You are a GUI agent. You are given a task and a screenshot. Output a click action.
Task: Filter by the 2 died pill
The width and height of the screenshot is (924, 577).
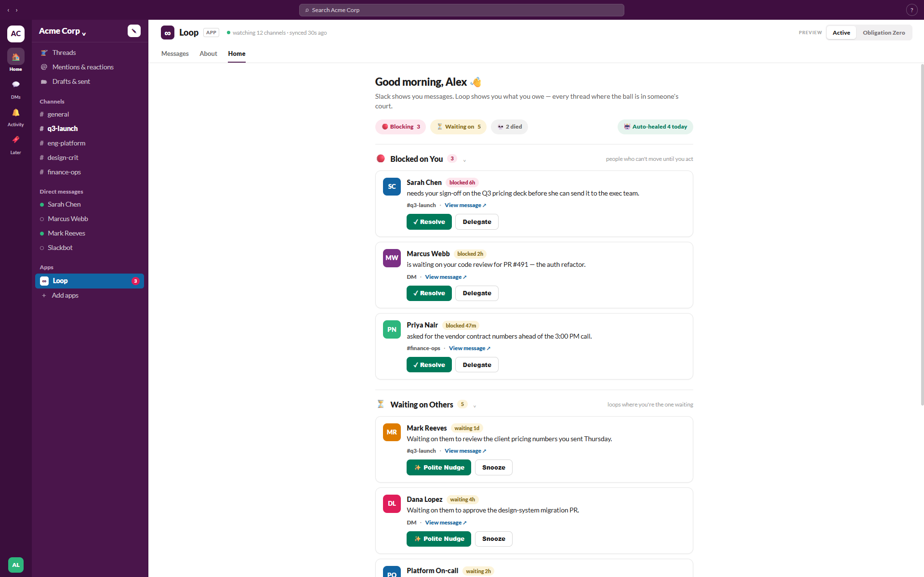(x=509, y=127)
